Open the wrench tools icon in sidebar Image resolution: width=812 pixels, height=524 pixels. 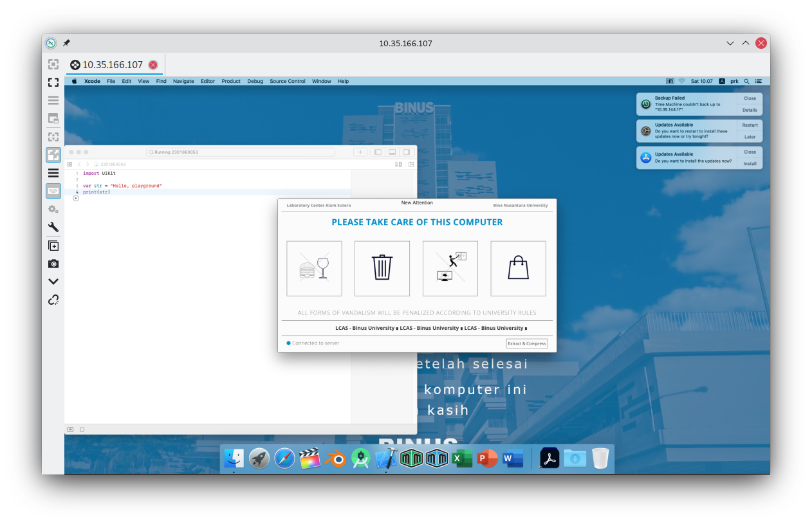coord(53,227)
